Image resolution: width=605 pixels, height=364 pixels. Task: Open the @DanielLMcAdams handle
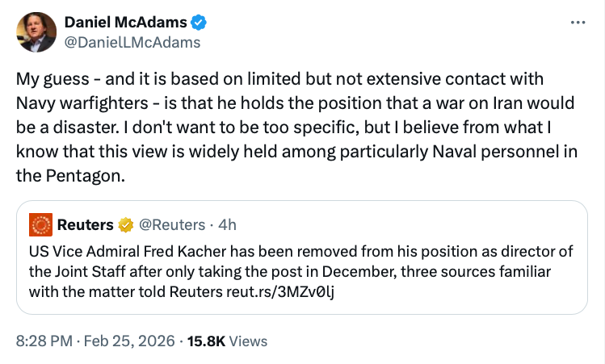point(132,42)
